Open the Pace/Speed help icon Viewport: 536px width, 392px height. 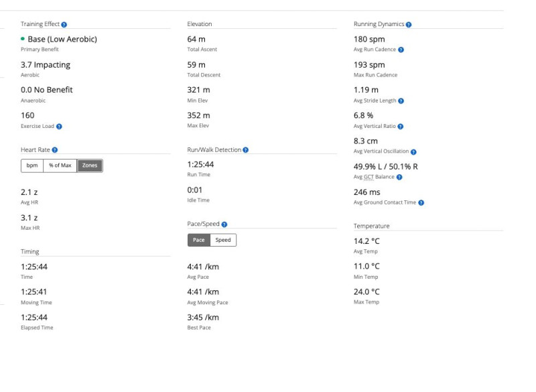click(x=224, y=224)
